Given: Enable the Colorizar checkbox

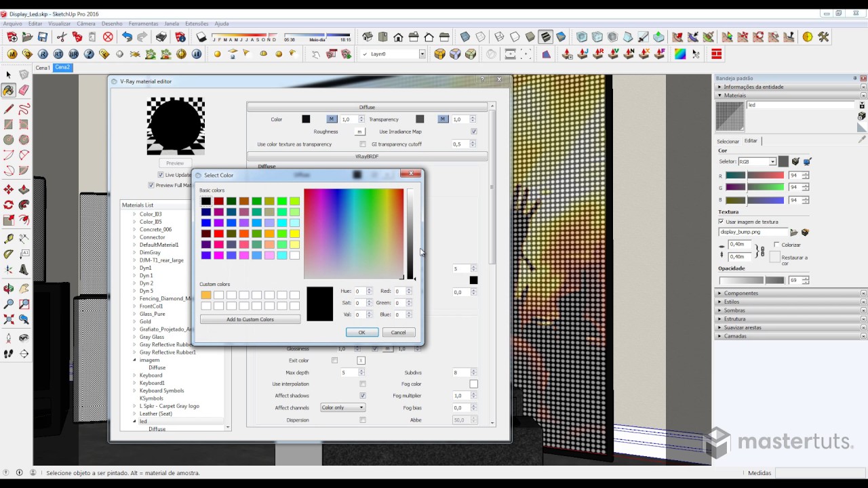Looking at the screenshot, I should (776, 245).
